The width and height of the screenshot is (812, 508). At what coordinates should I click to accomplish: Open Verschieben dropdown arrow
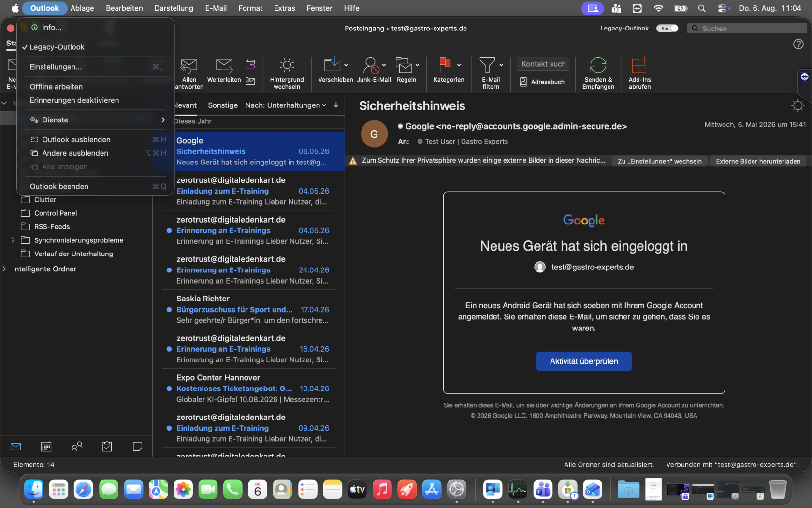pyautogui.click(x=346, y=65)
